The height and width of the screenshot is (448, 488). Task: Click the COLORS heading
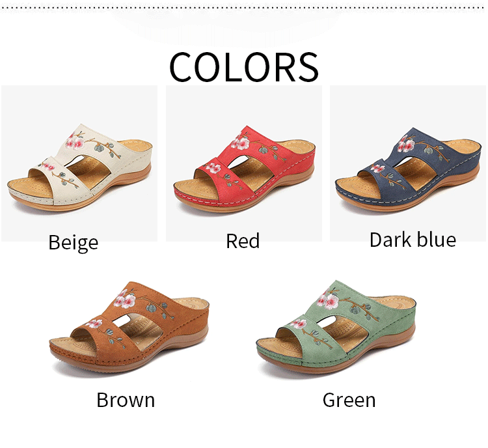[x=244, y=67]
